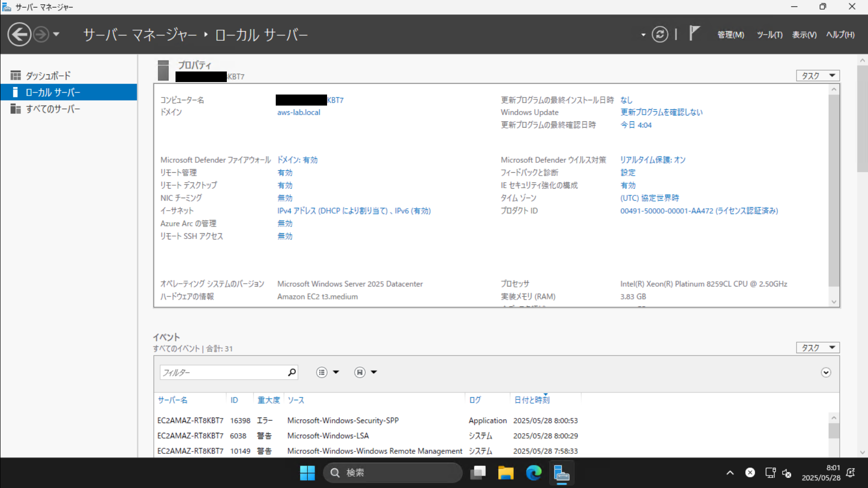Open the notifications flag icon

coord(694,34)
